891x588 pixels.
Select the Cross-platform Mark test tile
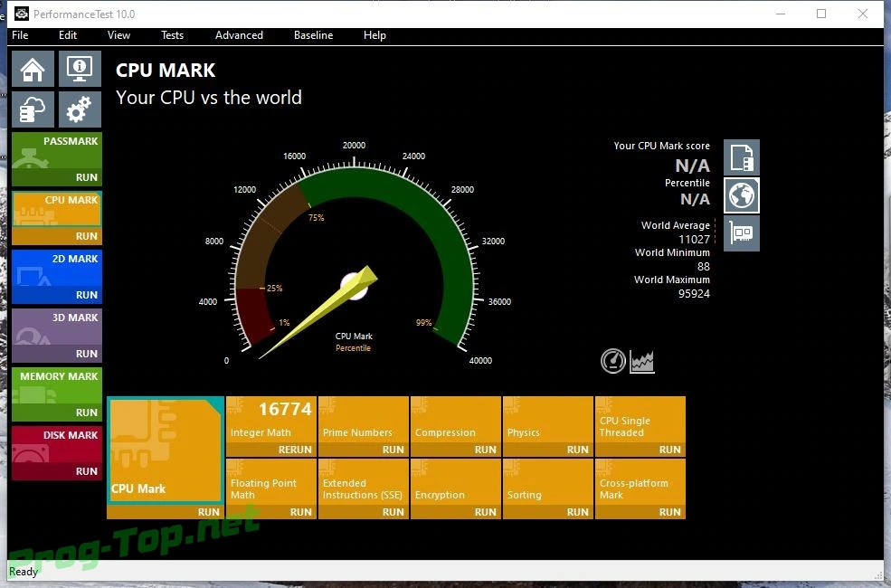640,482
